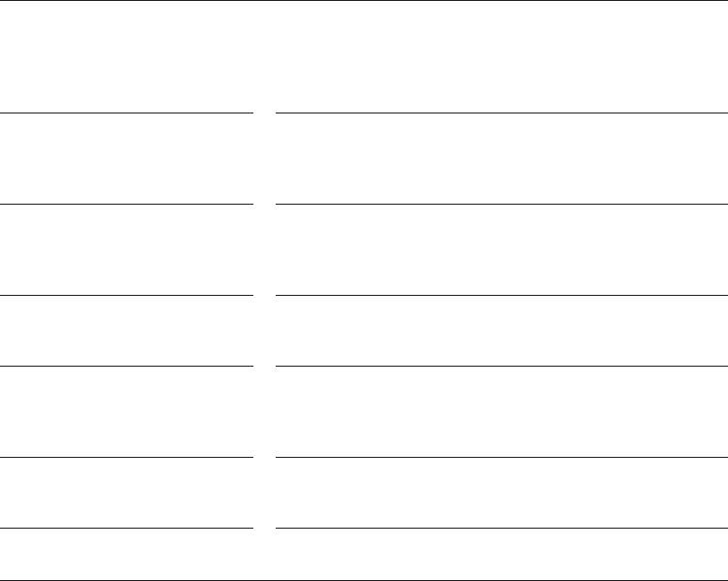Select the empty left cell in the fourth row
728x581 pixels.
coord(126,411)
